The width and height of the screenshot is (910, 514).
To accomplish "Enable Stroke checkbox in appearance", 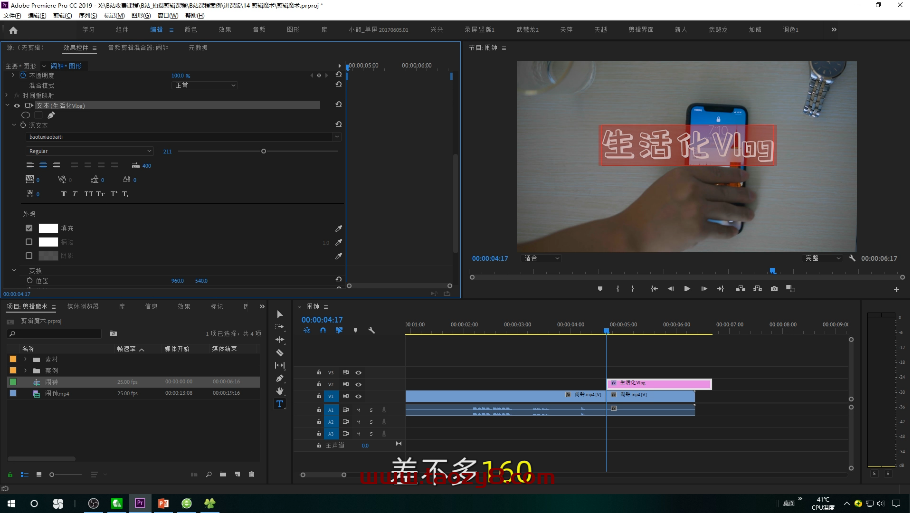I will coord(29,241).
